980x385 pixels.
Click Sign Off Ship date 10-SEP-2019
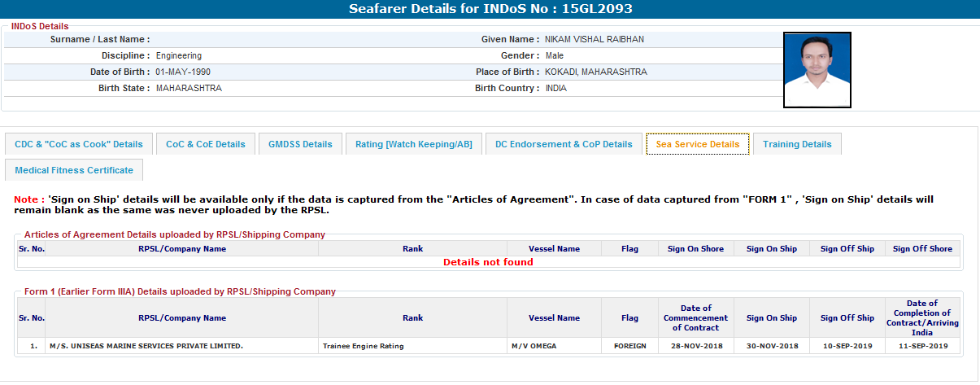click(x=847, y=346)
